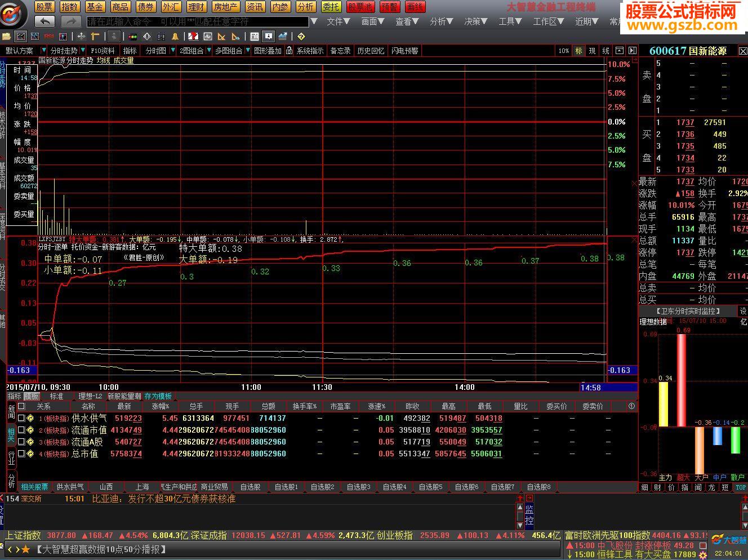
Task: Click the yellow diamond help icon
Action: [x=301, y=37]
